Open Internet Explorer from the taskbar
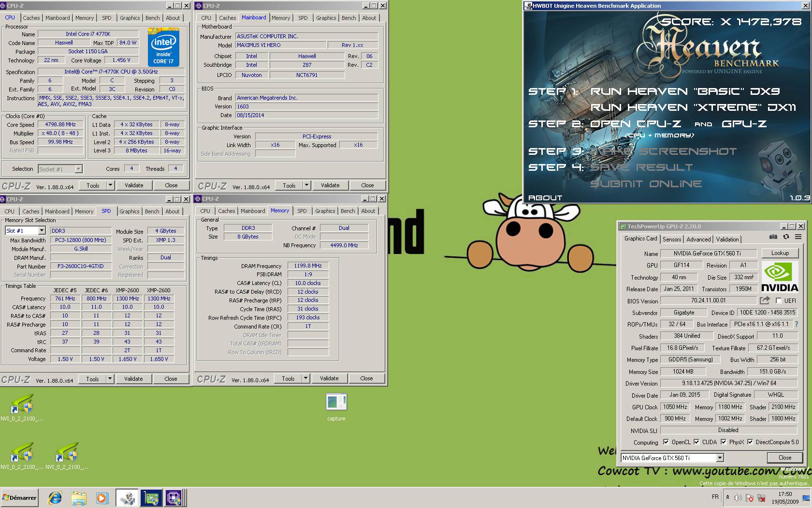Screen dimensions: 812x508 click(x=56, y=498)
